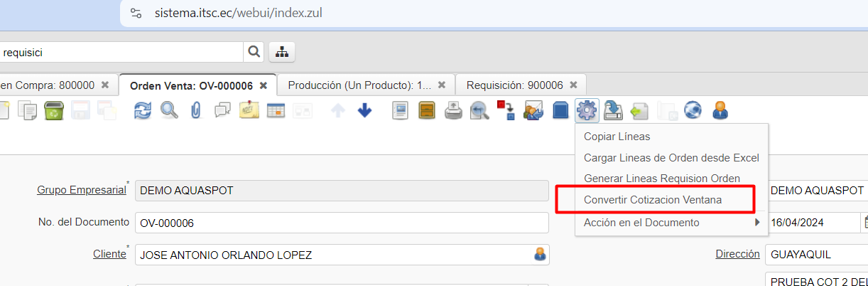
Task: Select Cargar Lineas de Orden desde Excel
Action: pos(671,158)
